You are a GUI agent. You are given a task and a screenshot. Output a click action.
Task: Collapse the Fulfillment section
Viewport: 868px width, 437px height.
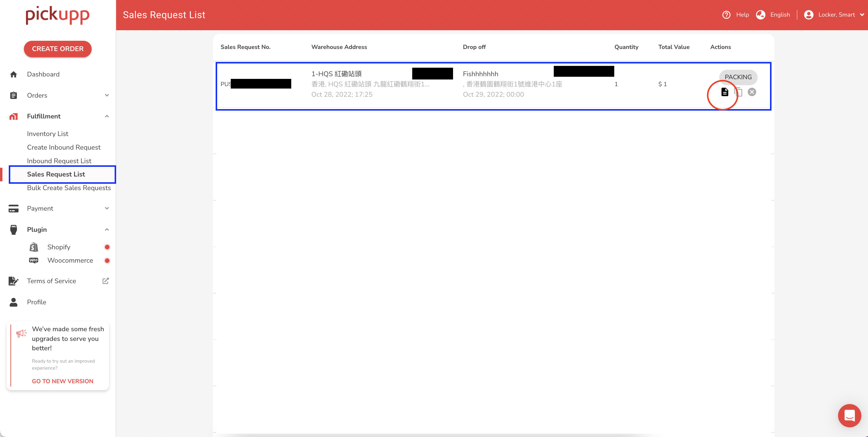pyautogui.click(x=107, y=116)
